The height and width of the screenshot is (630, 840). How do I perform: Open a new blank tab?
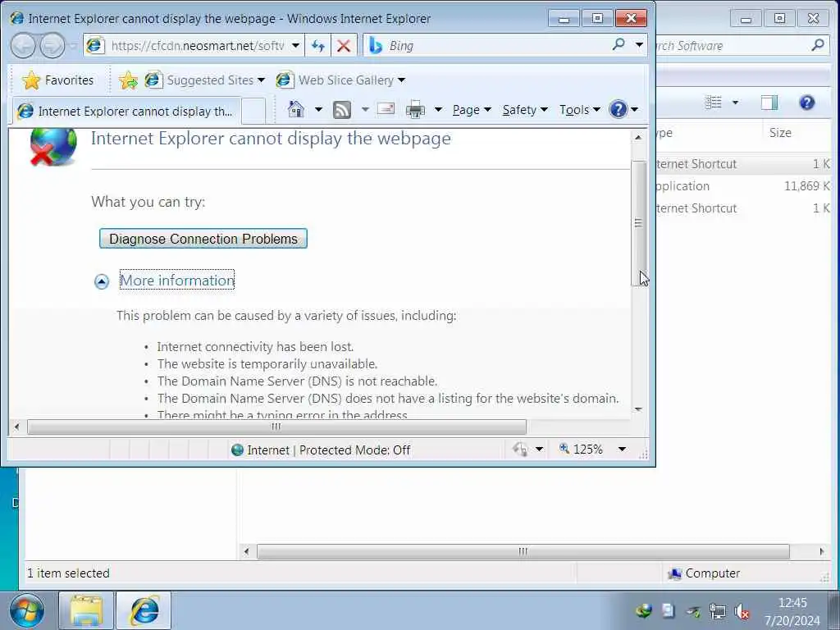253,111
